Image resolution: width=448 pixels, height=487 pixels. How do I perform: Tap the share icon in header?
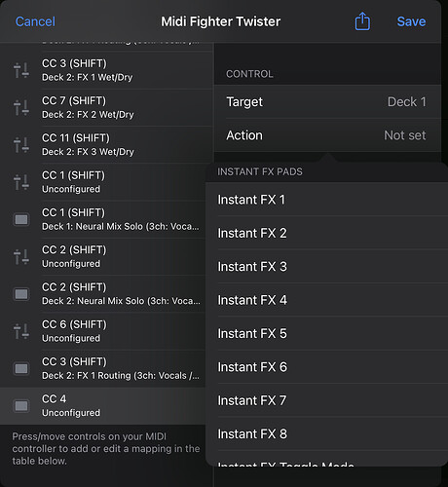tap(362, 21)
